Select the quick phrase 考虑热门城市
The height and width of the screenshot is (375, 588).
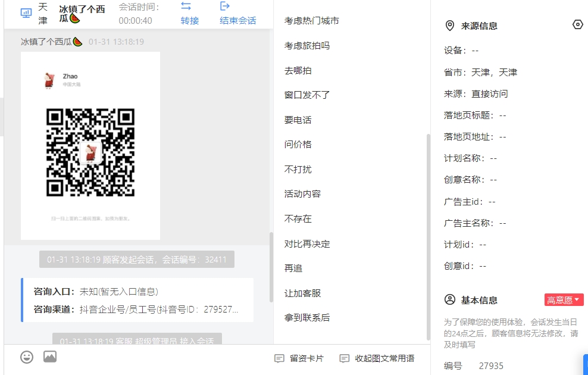(312, 21)
